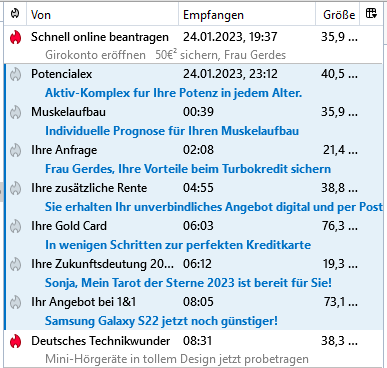Screen dimensions: 387x368
Task: Click size value 21,4 of Ihre Anfrage
Action: pos(340,150)
